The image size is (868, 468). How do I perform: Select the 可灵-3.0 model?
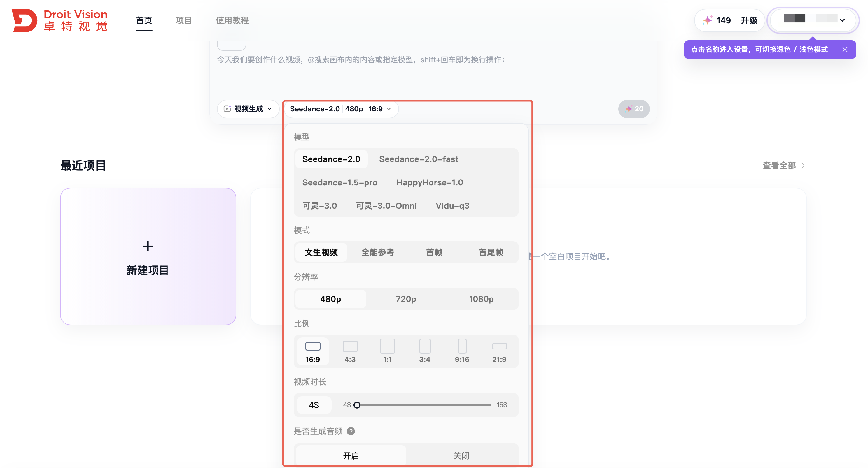click(x=319, y=206)
